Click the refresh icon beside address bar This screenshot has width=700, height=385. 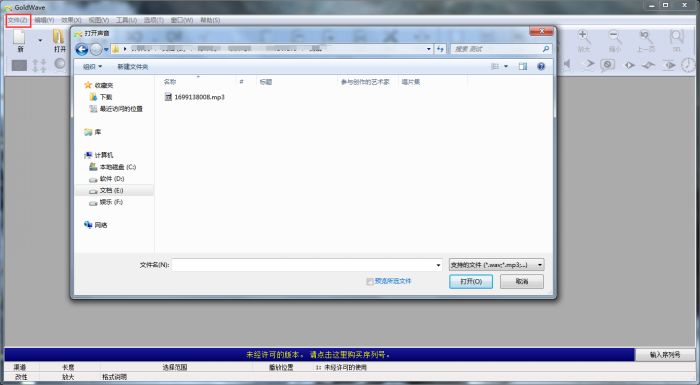coord(440,49)
